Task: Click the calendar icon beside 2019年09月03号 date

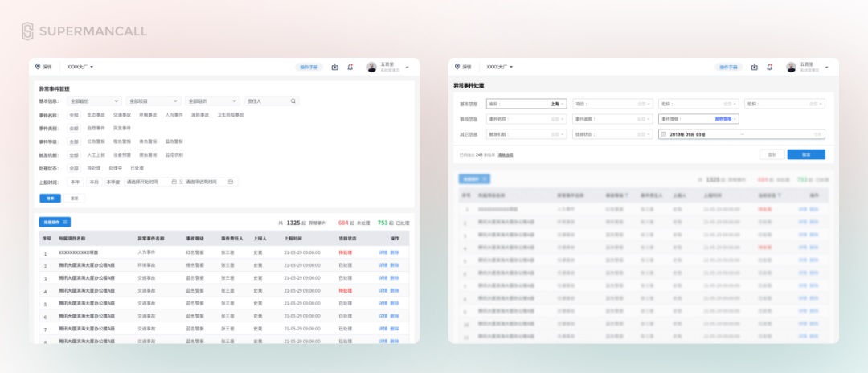Action: click(x=665, y=134)
